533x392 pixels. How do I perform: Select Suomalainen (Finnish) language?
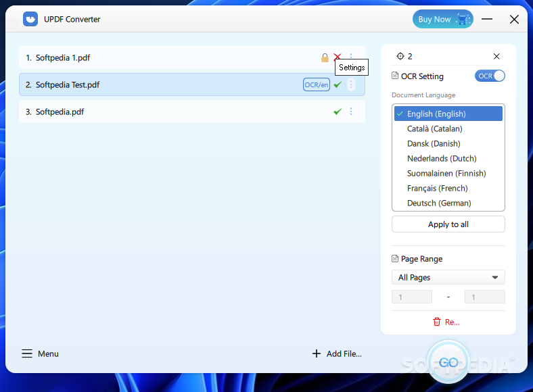tap(448, 174)
